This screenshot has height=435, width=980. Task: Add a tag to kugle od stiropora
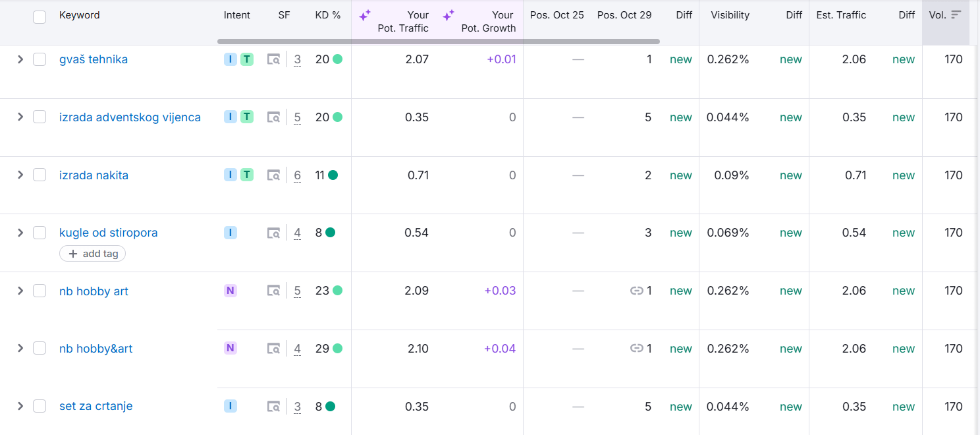(93, 254)
